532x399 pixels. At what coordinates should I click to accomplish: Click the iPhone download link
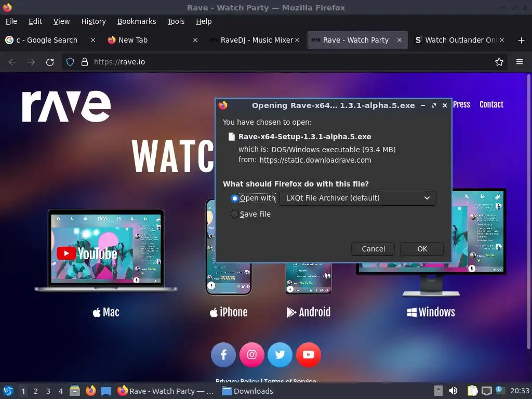point(229,312)
